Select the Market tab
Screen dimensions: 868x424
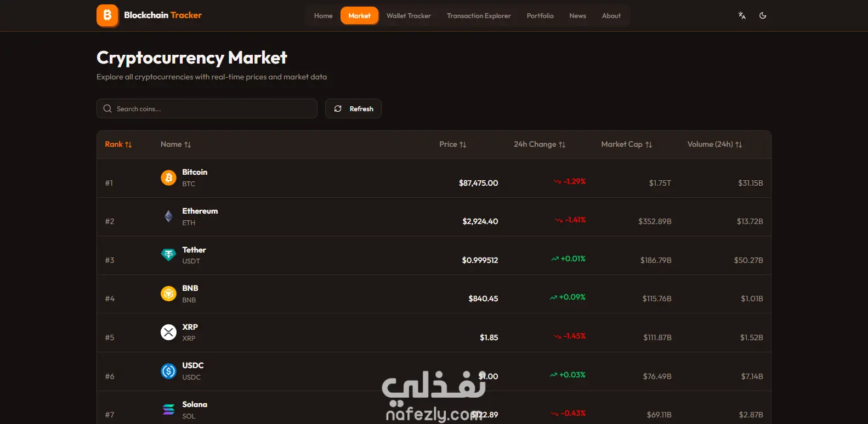pos(360,16)
